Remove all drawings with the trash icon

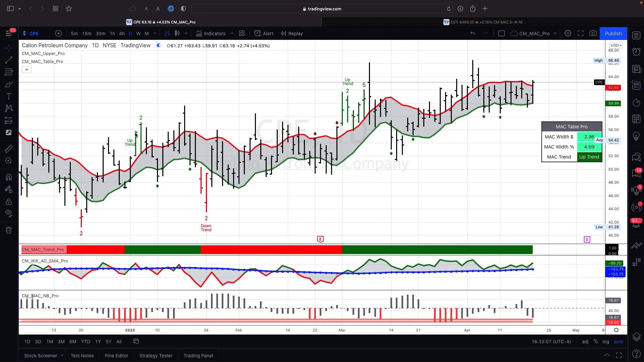pyautogui.click(x=9, y=230)
